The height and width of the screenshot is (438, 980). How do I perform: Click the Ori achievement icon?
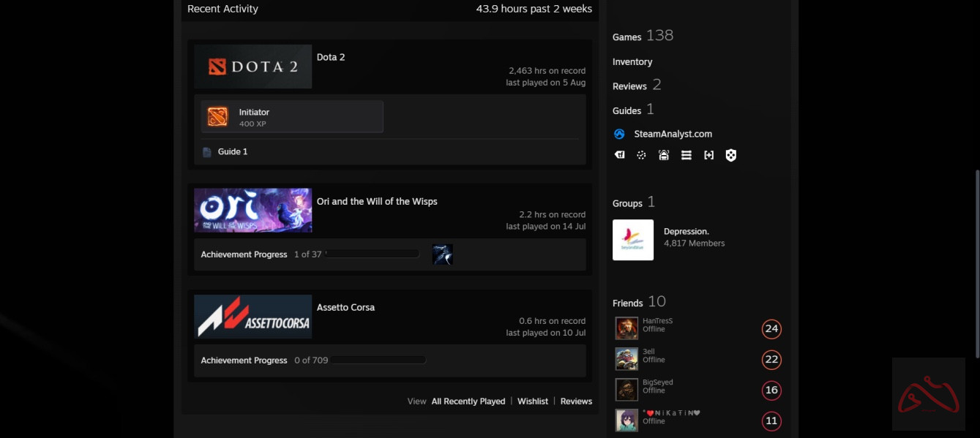coord(442,254)
